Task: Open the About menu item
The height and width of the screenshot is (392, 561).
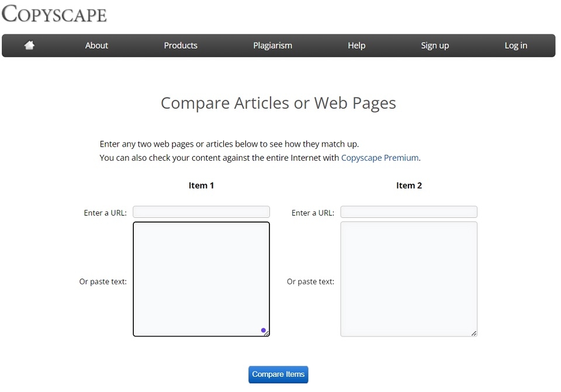Action: pos(96,46)
